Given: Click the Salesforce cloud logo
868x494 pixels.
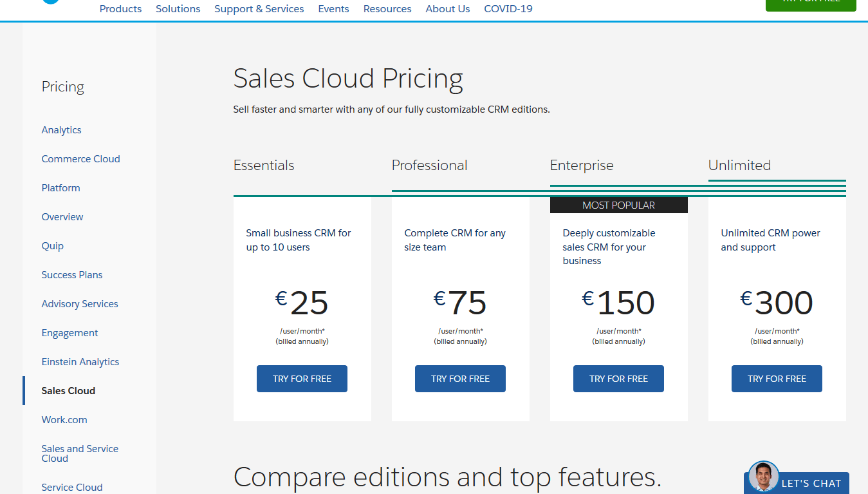Looking at the screenshot, I should point(51,2).
